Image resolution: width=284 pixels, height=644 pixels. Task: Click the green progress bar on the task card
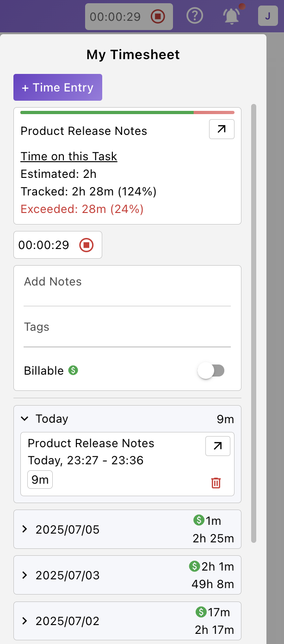point(106,112)
